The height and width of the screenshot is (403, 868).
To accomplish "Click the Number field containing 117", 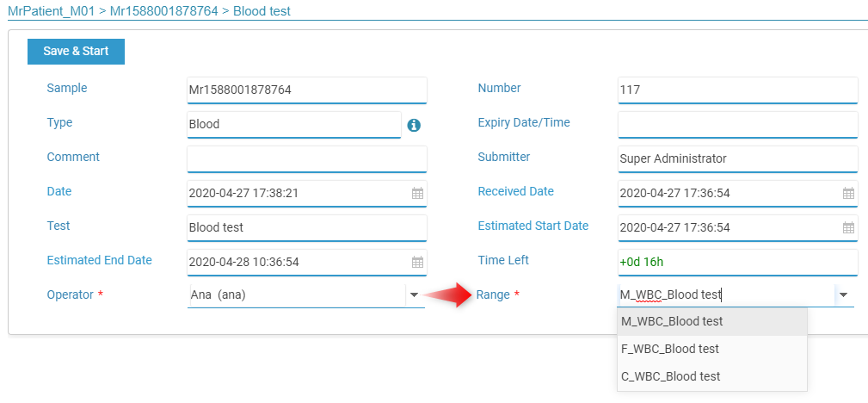I will coord(738,90).
